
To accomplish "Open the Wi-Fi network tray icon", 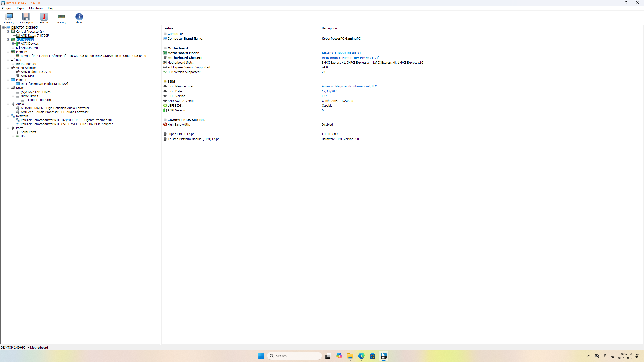I will [x=605, y=356].
